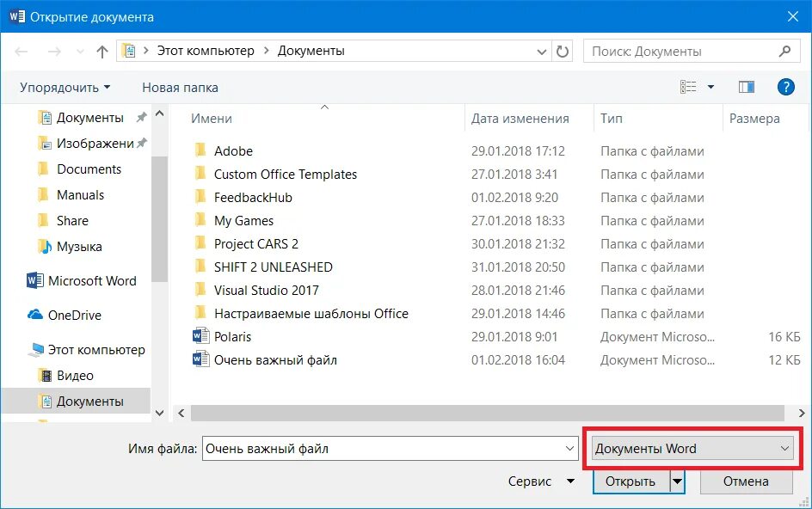Screen dimensions: 812x509
Task: Click the Adobe folder icon
Action: click(200, 150)
